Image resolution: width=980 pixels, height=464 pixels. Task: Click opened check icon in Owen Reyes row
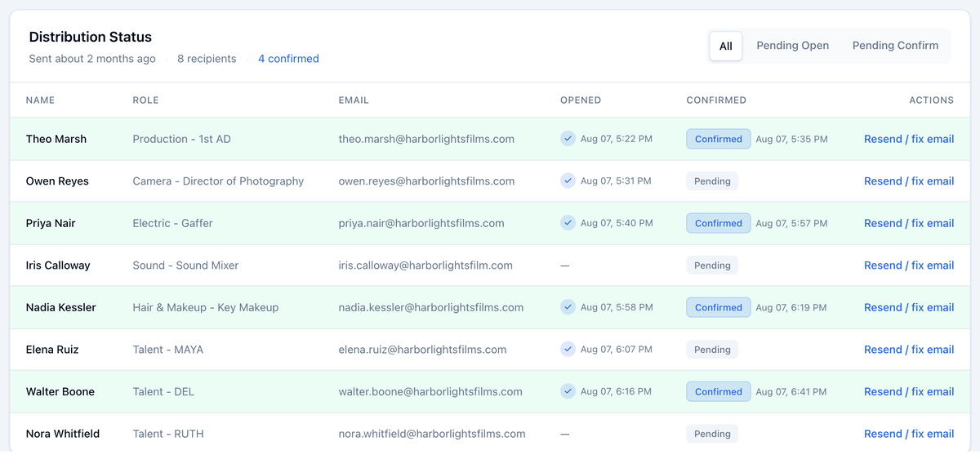click(x=568, y=181)
